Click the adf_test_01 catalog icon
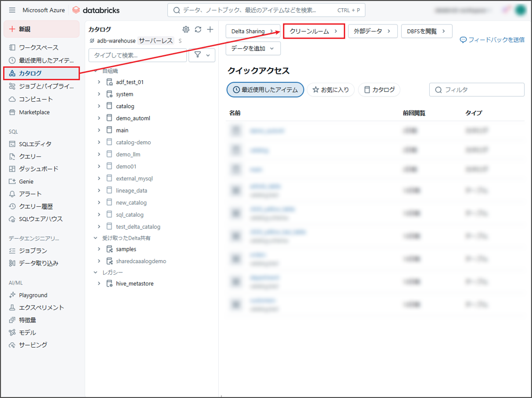Viewport: 532px width, 398px height. pos(109,82)
